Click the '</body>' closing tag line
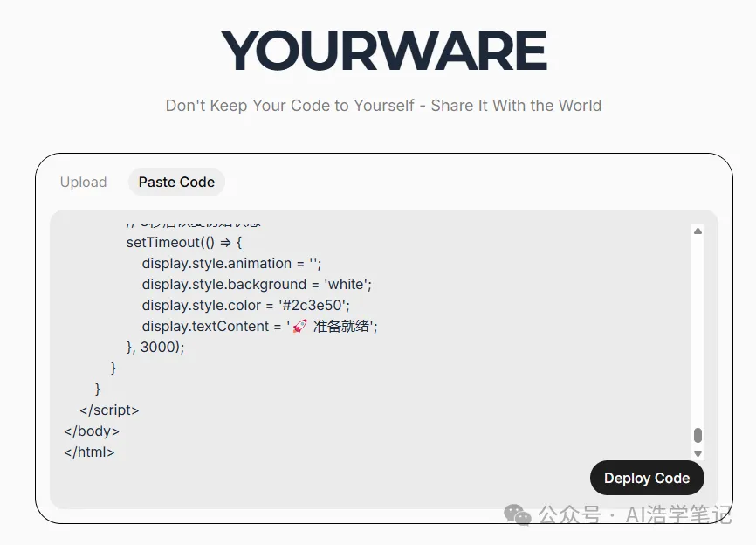Screen dimensions: 756x545 click(92, 431)
